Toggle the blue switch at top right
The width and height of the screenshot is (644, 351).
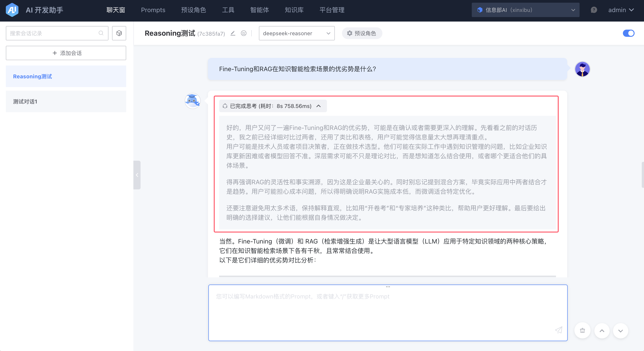pyautogui.click(x=628, y=33)
